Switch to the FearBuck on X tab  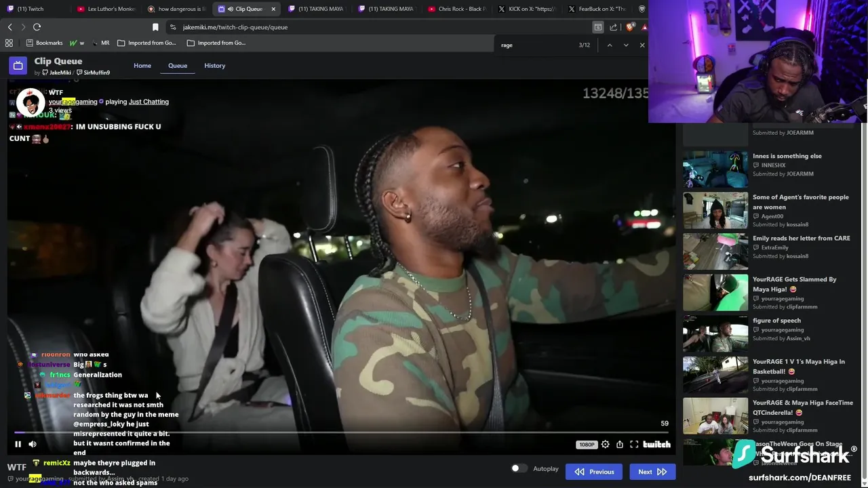click(x=597, y=9)
